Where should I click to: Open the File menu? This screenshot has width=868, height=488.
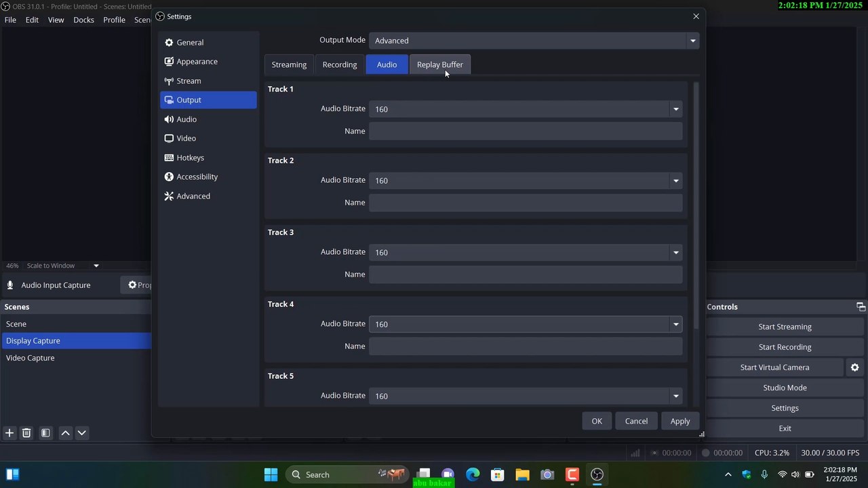10,20
